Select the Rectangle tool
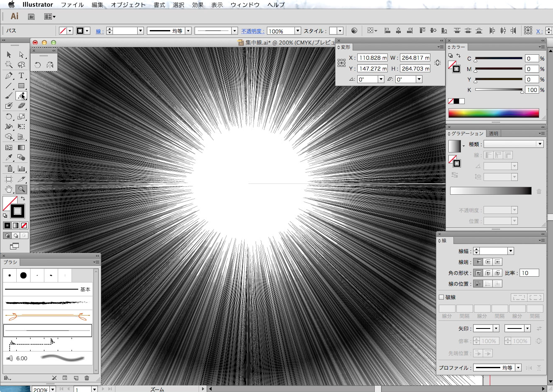553x392 pixels. [21, 86]
